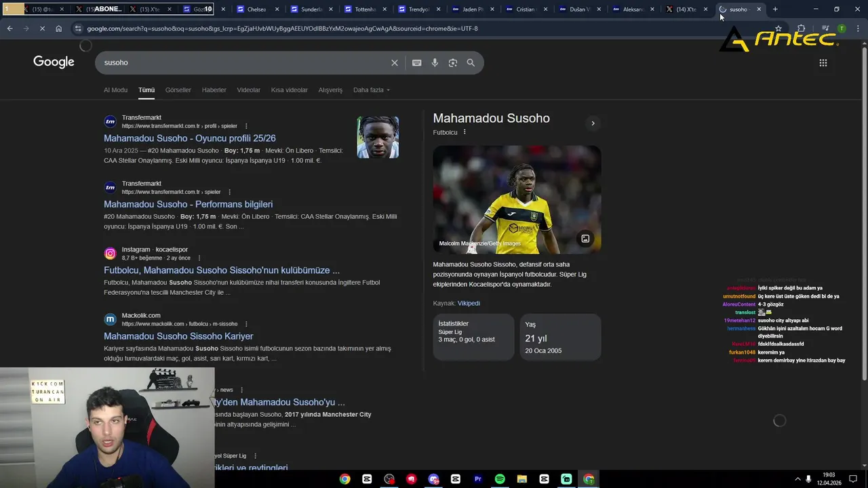Open the taskbar clock showing 19:03
This screenshot has width=868, height=488.
(x=830, y=479)
